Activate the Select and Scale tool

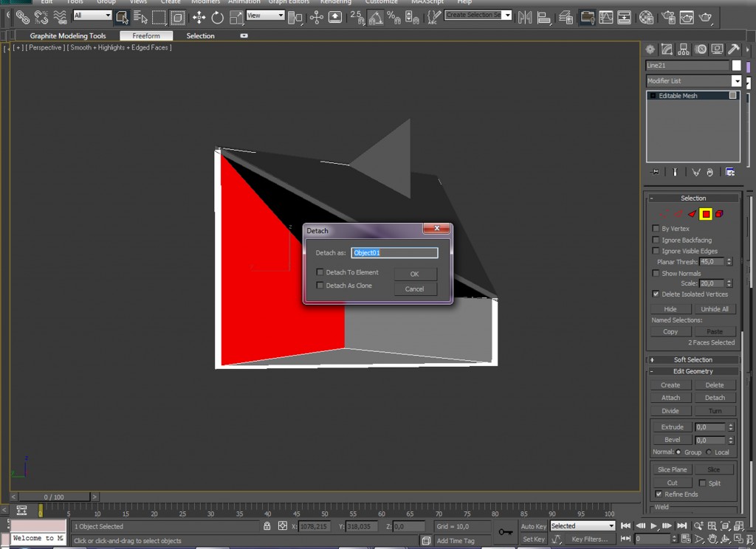[x=236, y=18]
